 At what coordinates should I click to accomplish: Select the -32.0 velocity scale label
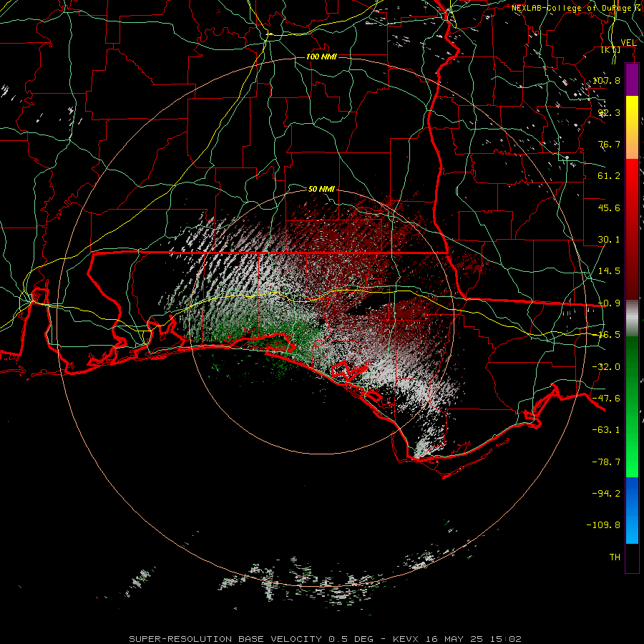pyautogui.click(x=606, y=367)
